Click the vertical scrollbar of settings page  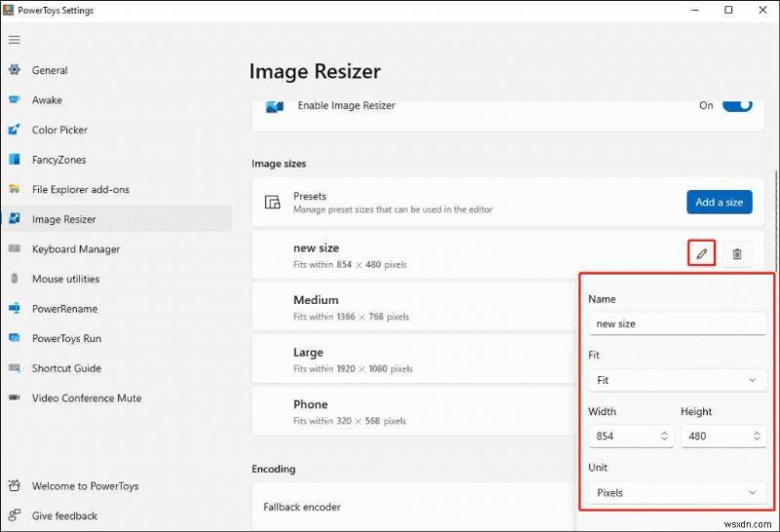coord(776,219)
